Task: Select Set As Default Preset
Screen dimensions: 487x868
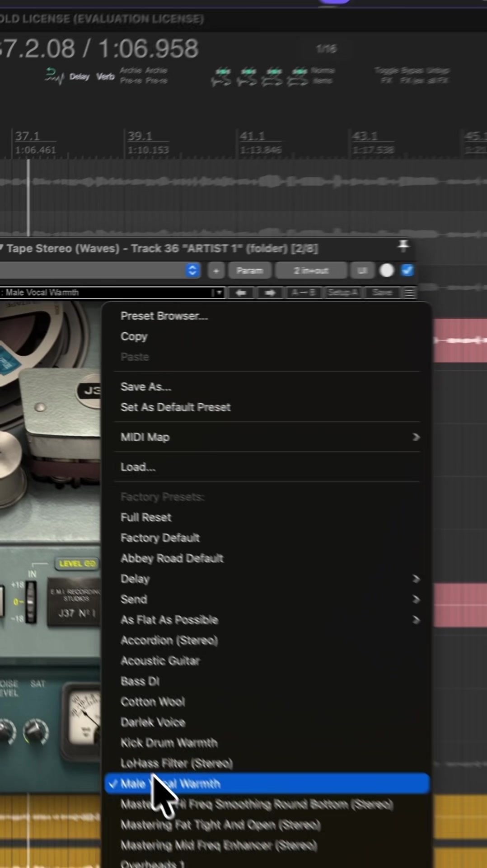Action: pyautogui.click(x=267, y=407)
